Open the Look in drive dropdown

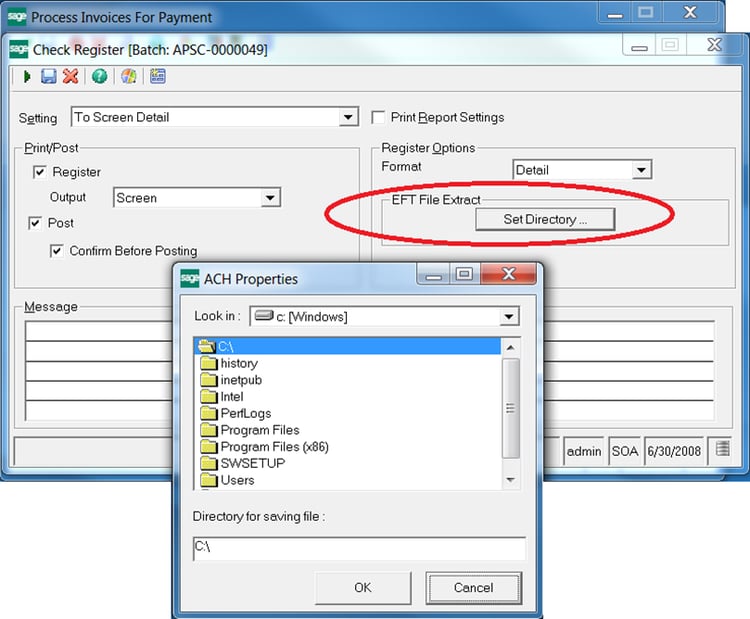click(x=510, y=317)
